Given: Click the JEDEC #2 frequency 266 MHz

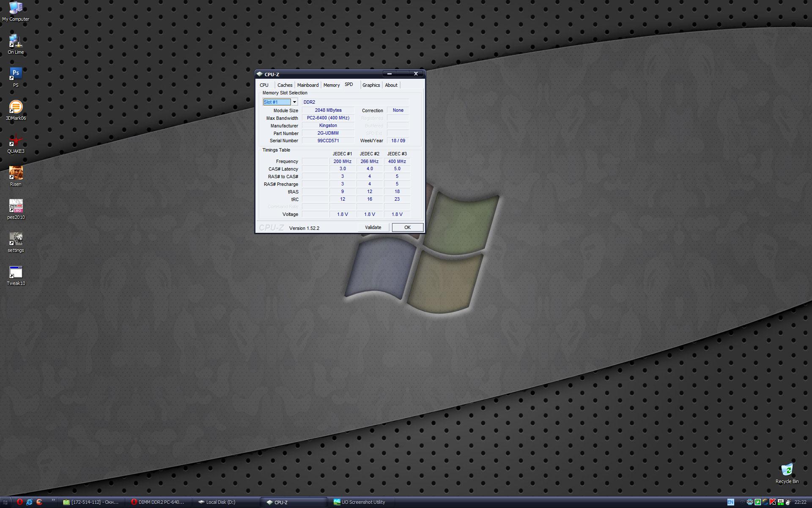Looking at the screenshot, I should pyautogui.click(x=370, y=161).
